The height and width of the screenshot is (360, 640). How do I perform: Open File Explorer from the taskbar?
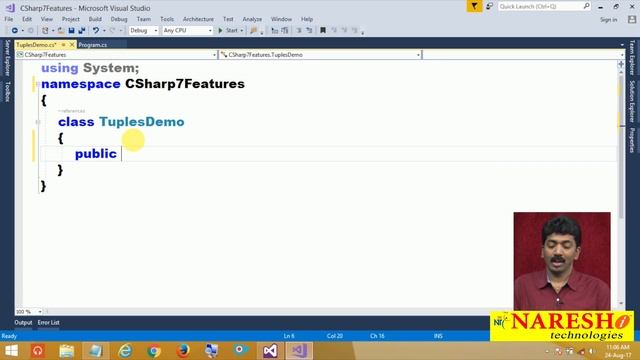pyautogui.click(x=67, y=351)
